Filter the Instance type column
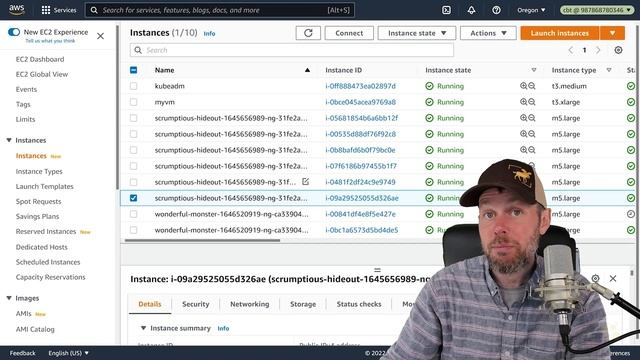640x360 pixels. [x=609, y=70]
